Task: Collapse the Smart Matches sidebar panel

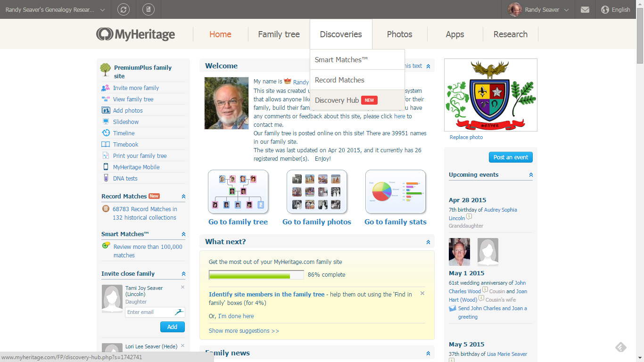Action: [x=183, y=234]
